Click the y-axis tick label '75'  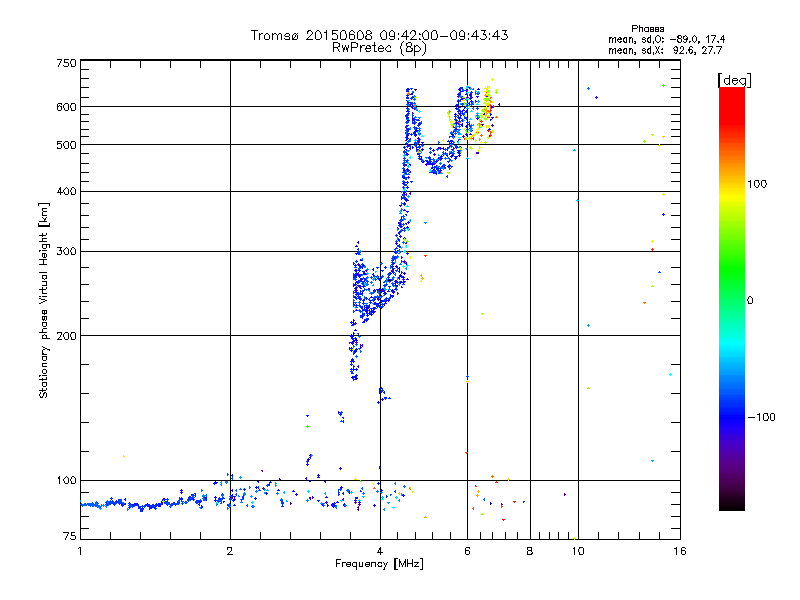click(70, 536)
